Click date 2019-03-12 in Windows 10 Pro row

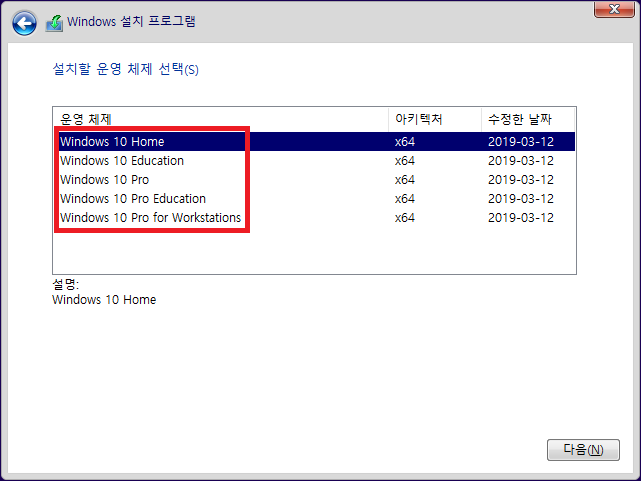tap(521, 179)
